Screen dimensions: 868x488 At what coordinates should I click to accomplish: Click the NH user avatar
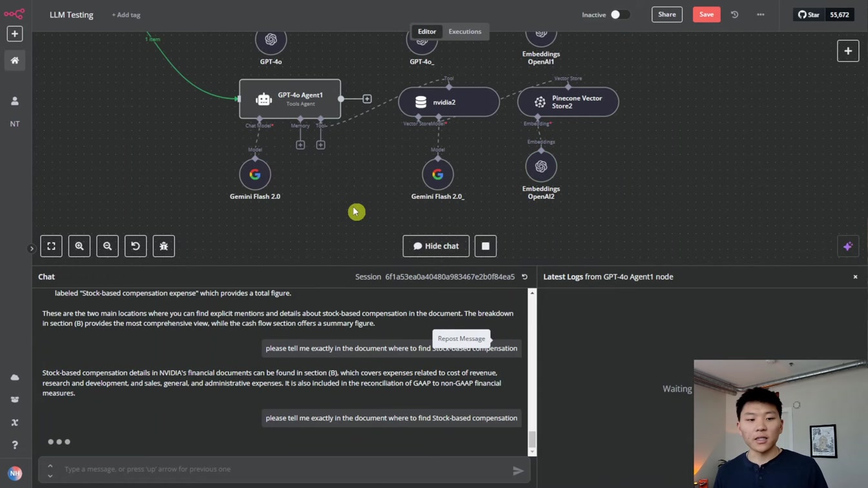tap(15, 473)
